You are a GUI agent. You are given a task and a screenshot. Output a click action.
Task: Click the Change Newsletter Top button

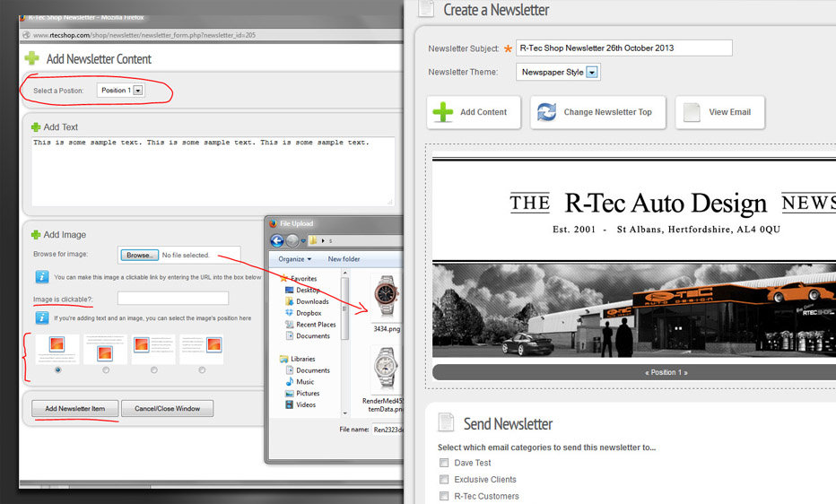click(x=597, y=112)
